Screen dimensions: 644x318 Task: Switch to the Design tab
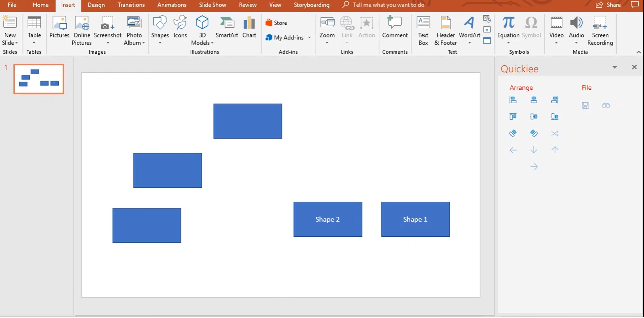pyautogui.click(x=96, y=5)
